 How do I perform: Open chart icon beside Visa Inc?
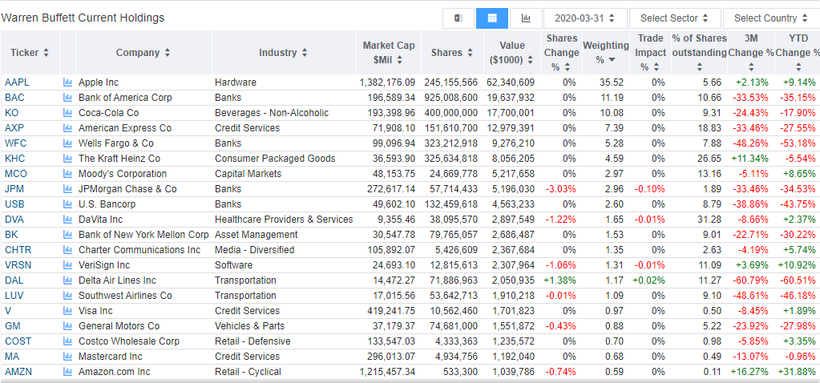(x=67, y=311)
